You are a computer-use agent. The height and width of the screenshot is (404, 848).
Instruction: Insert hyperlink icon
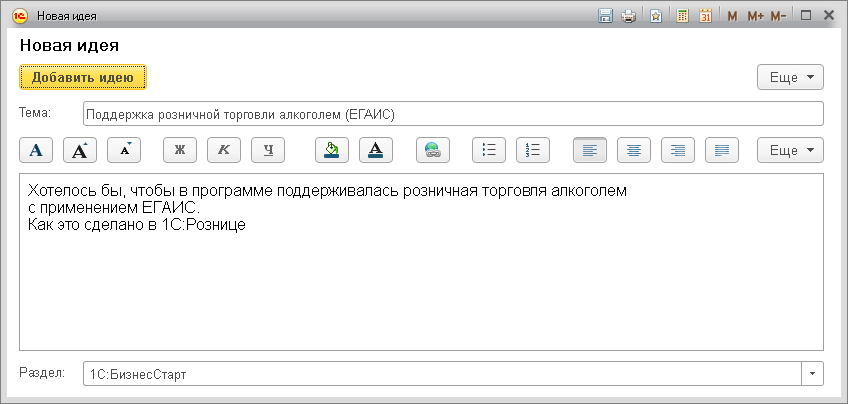click(x=433, y=150)
